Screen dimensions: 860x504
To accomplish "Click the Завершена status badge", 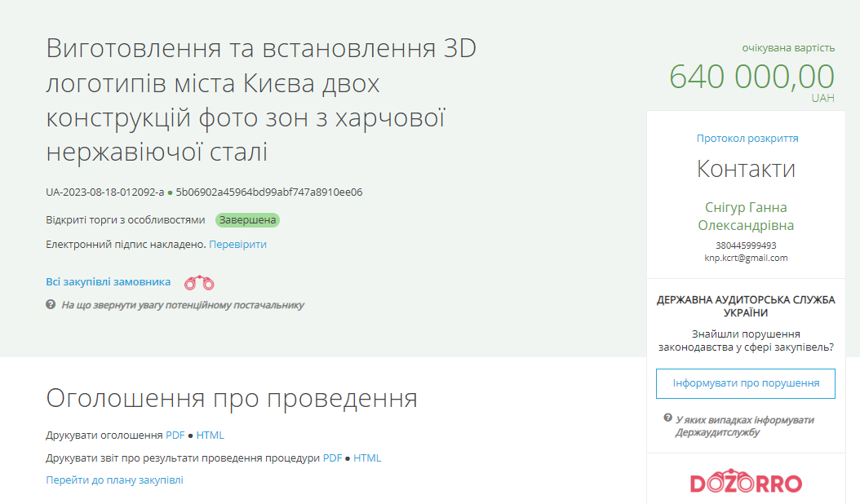I will click(x=247, y=220).
